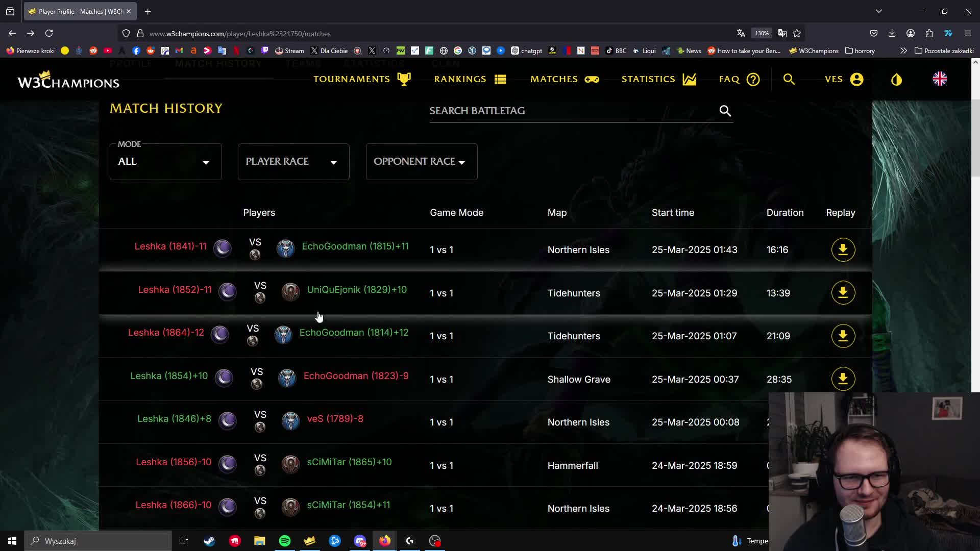The image size is (980, 551).
Task: Open veS (1789)-8 player profile
Action: pyautogui.click(x=335, y=419)
